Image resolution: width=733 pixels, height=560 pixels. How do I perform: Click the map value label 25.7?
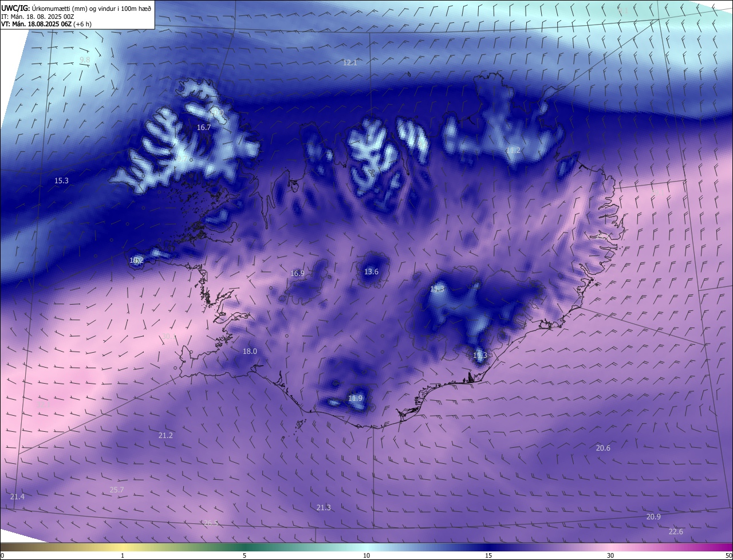coord(117,490)
